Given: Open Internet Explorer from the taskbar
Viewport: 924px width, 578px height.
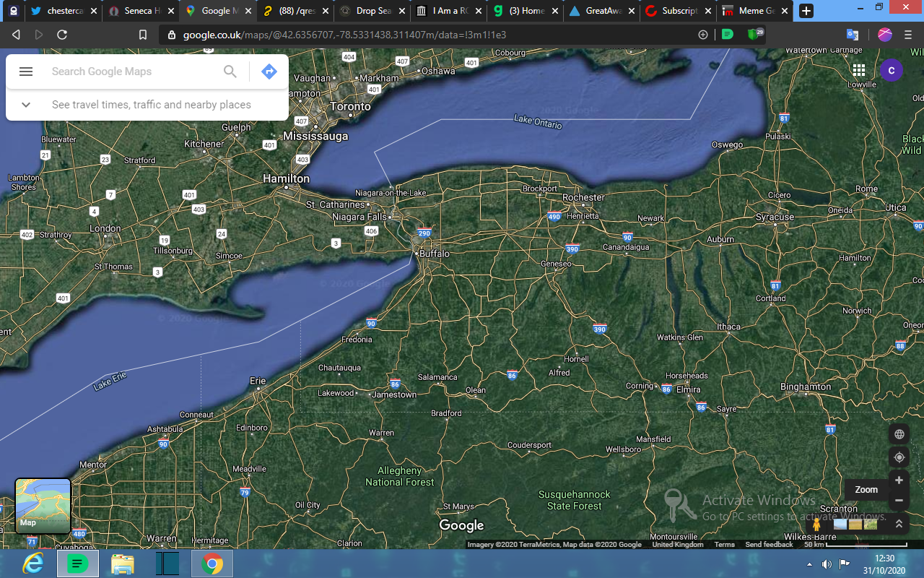Looking at the screenshot, I should pyautogui.click(x=32, y=564).
